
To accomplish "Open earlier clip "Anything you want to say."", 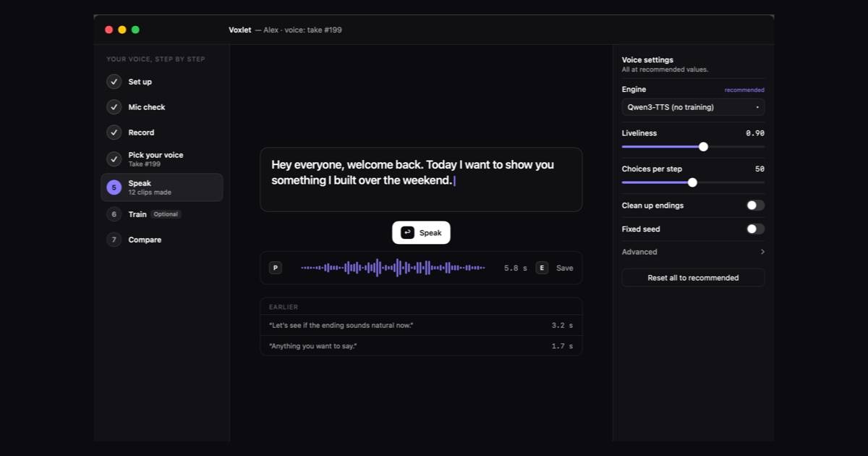I will [x=421, y=346].
